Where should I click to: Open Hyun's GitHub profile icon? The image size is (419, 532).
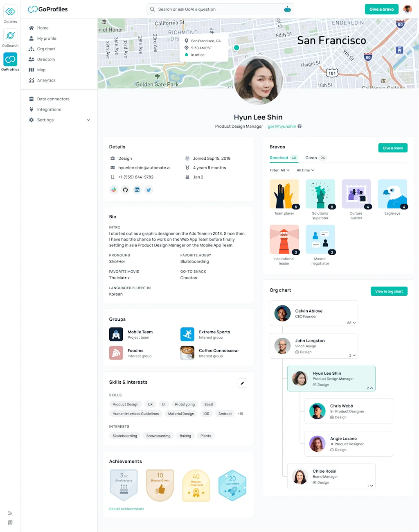[x=125, y=190]
